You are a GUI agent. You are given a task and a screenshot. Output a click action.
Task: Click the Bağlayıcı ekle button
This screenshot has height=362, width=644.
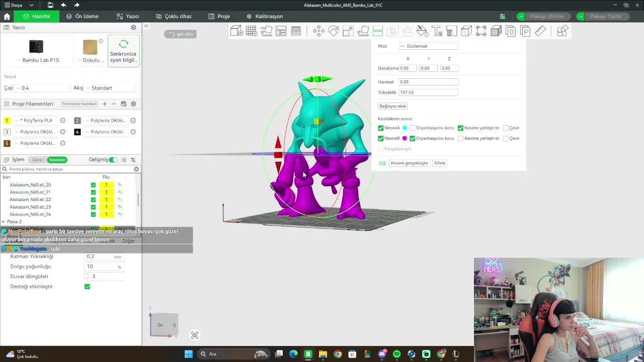click(x=392, y=106)
